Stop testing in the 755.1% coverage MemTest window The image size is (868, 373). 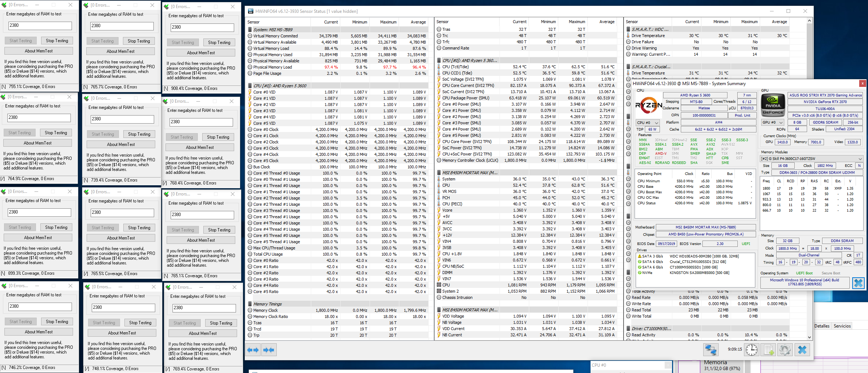(x=57, y=41)
